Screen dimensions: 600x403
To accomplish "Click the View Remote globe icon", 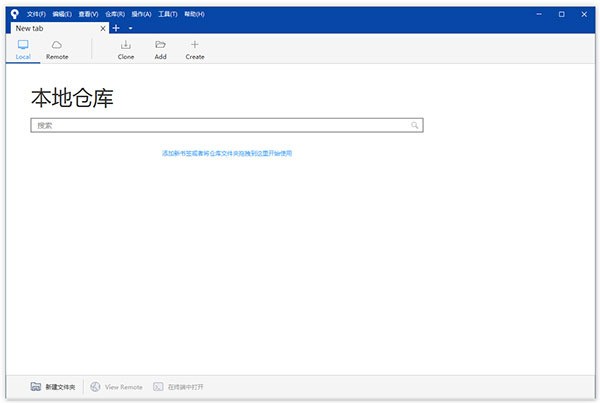I will point(95,387).
